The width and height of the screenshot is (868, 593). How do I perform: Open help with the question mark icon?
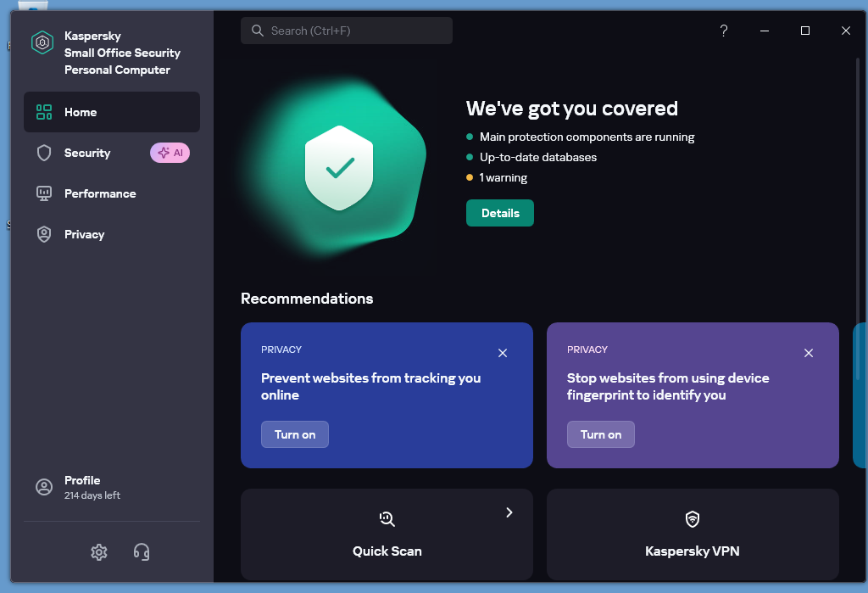pyautogui.click(x=724, y=31)
